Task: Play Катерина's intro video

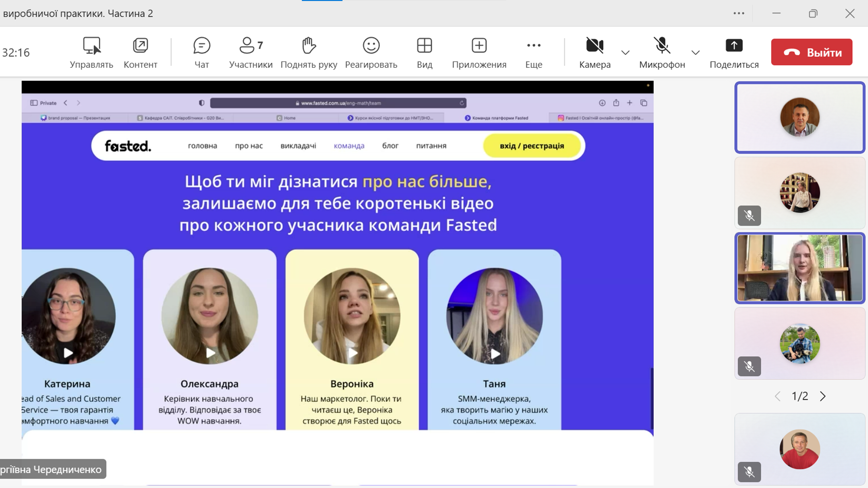Action: click(x=68, y=353)
